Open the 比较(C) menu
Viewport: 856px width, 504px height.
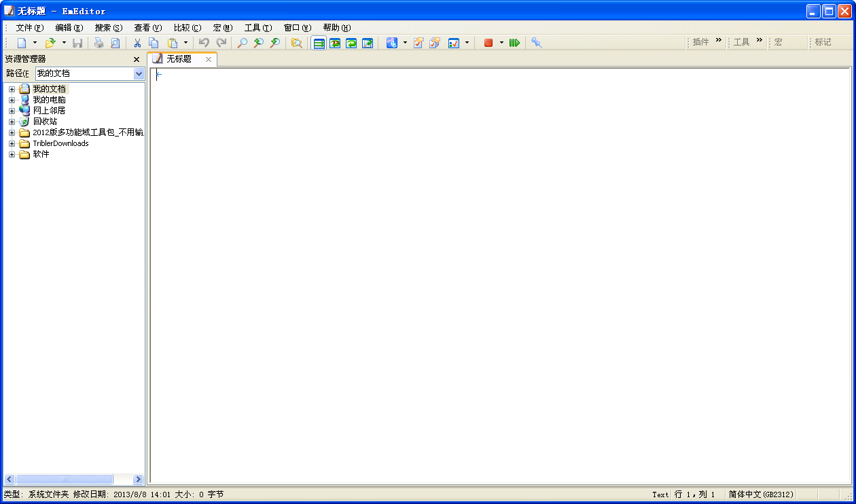point(188,28)
